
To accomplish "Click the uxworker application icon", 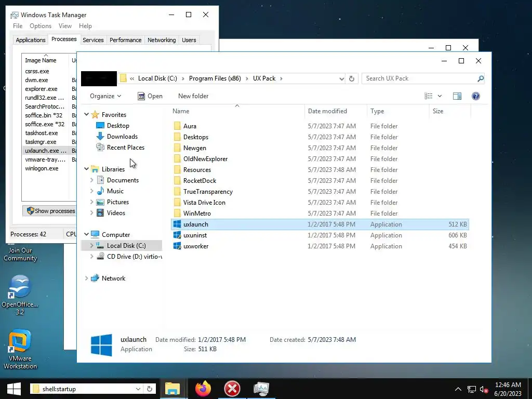I will (177, 246).
